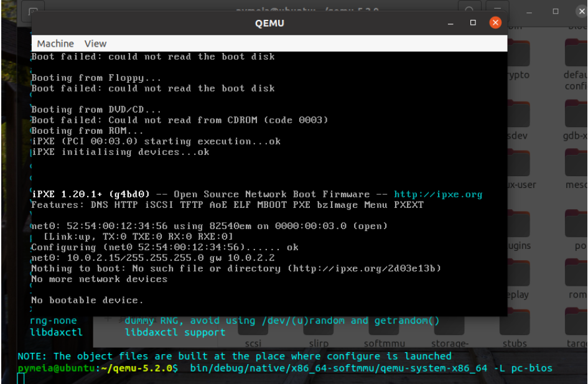This screenshot has width=588, height=384.
Task: Click the "libdaxctl support" text in terminal
Action: [x=175, y=332]
